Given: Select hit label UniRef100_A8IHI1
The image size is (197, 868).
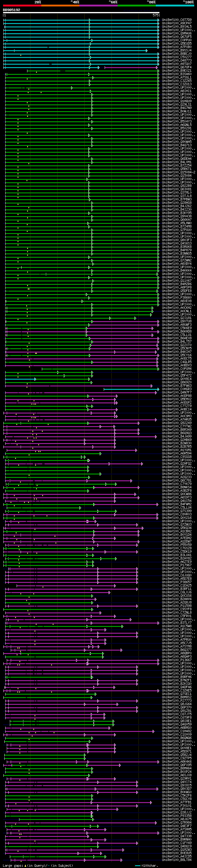Looking at the screenshot, I should [x=177, y=91].
